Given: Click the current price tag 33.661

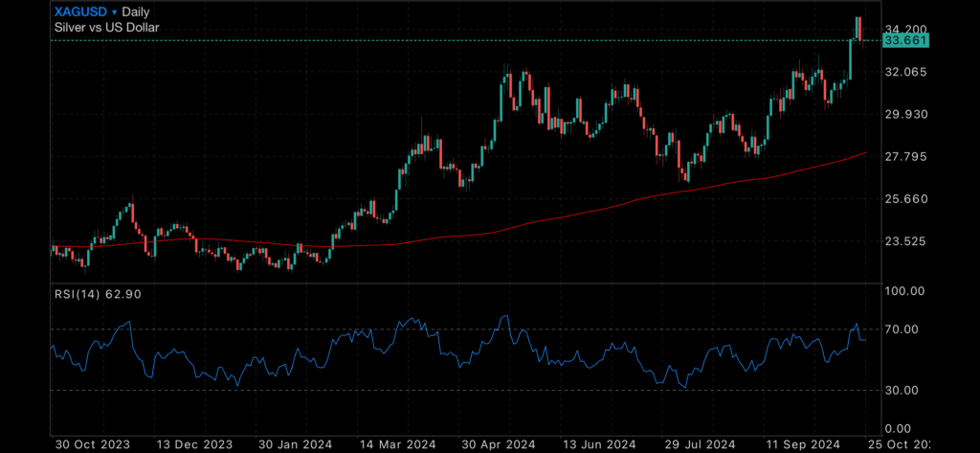Looking at the screenshot, I should [905, 40].
